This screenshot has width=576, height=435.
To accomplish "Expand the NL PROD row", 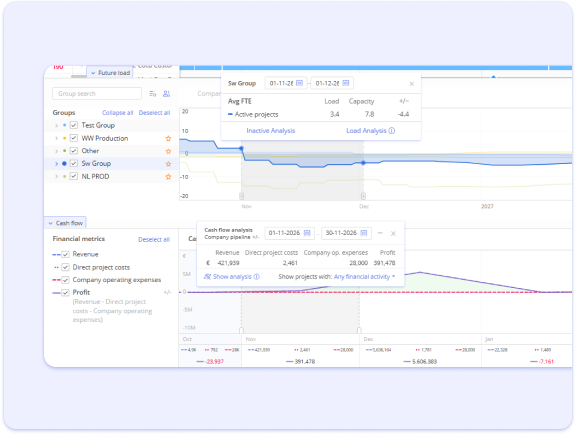I will 56,177.
